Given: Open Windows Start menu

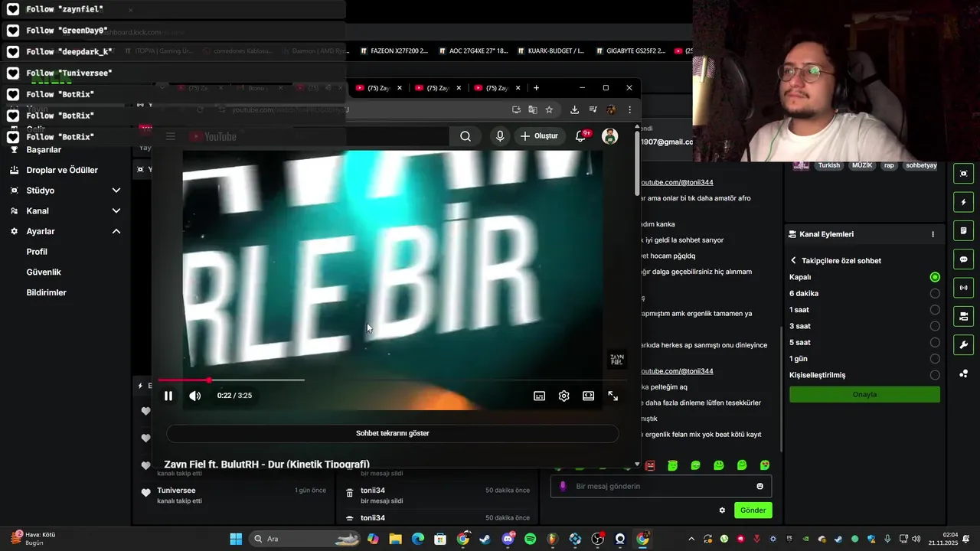Looking at the screenshot, I should [236, 539].
